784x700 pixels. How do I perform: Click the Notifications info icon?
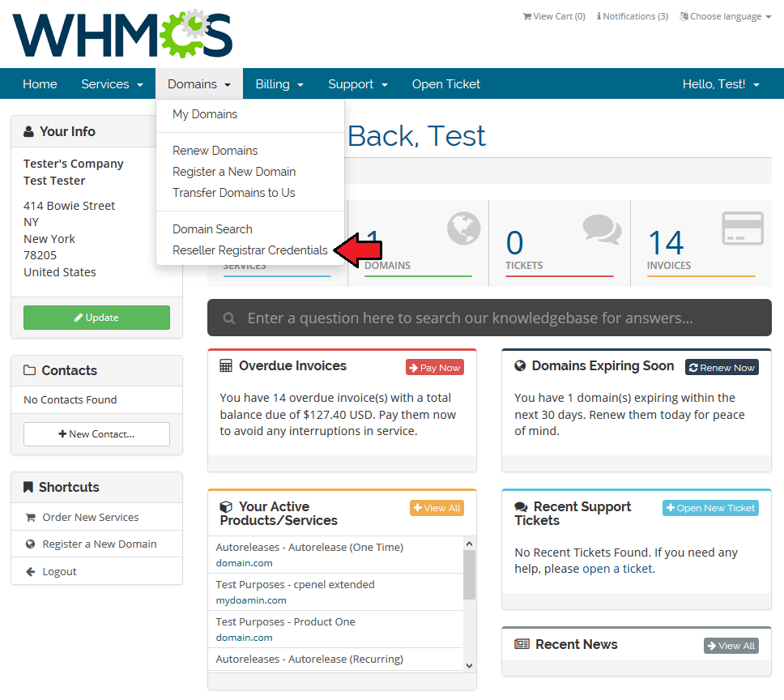coord(599,16)
